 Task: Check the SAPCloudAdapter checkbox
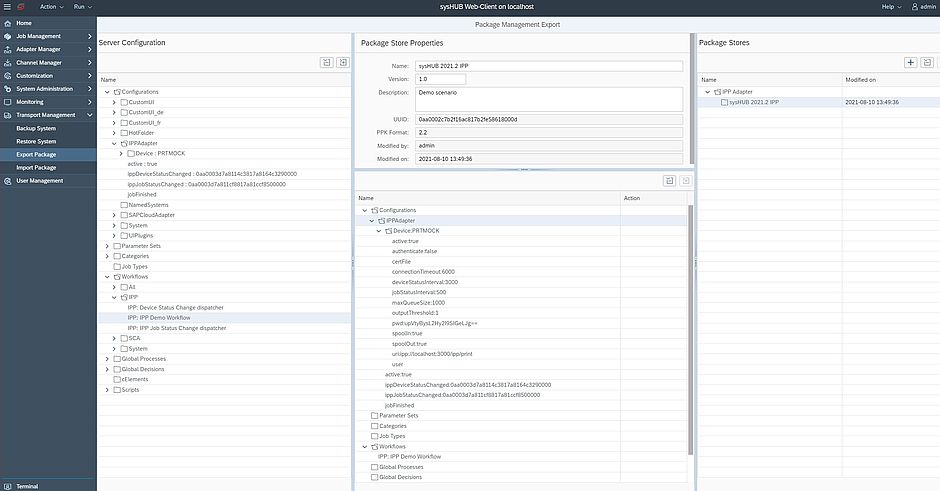[x=124, y=215]
